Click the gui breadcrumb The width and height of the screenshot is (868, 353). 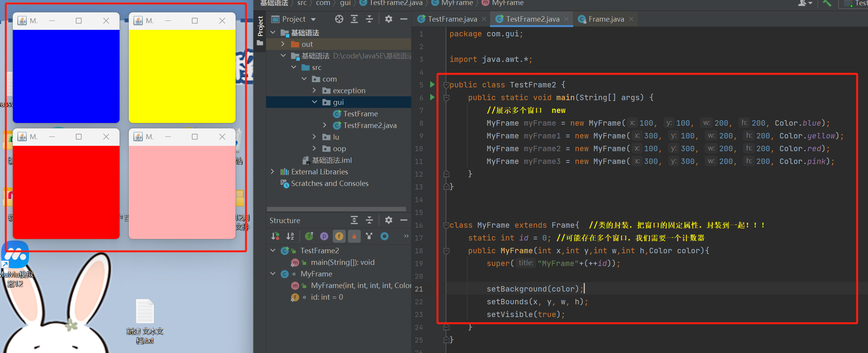click(x=345, y=3)
